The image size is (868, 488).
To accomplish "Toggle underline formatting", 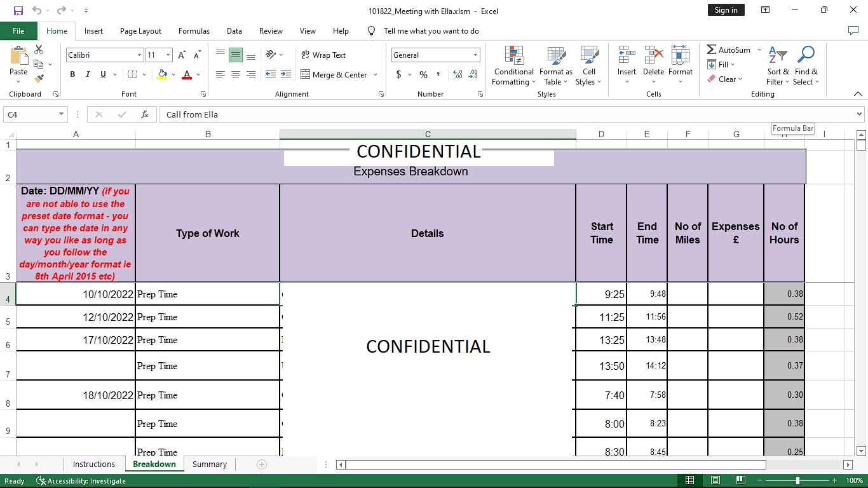I will (103, 74).
